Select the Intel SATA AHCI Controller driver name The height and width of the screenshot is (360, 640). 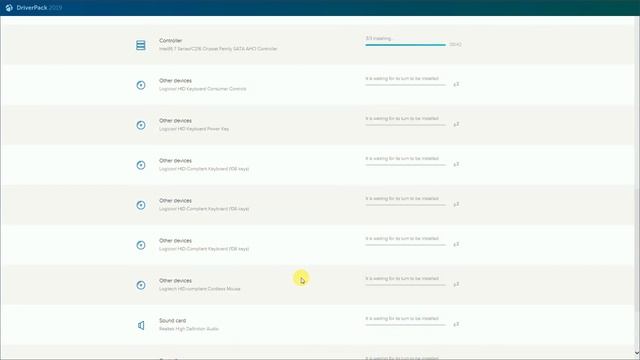pyautogui.click(x=218, y=49)
